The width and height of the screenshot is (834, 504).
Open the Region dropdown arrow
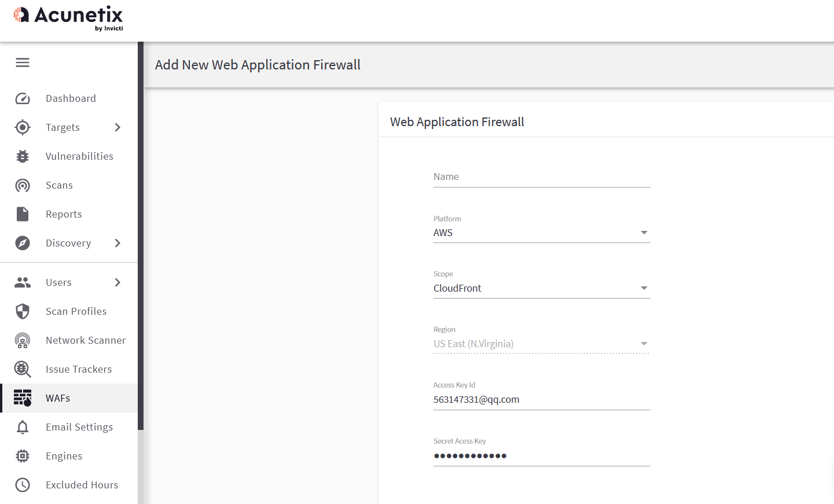(644, 344)
